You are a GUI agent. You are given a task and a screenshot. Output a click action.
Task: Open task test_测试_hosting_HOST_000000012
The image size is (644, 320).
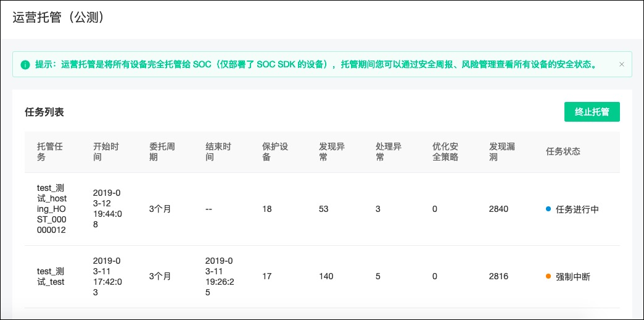[52, 209]
